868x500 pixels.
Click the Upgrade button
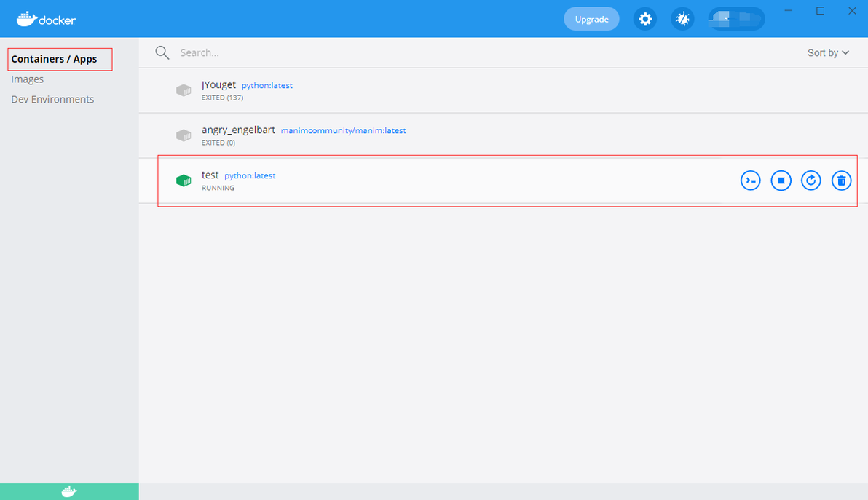pyautogui.click(x=591, y=19)
